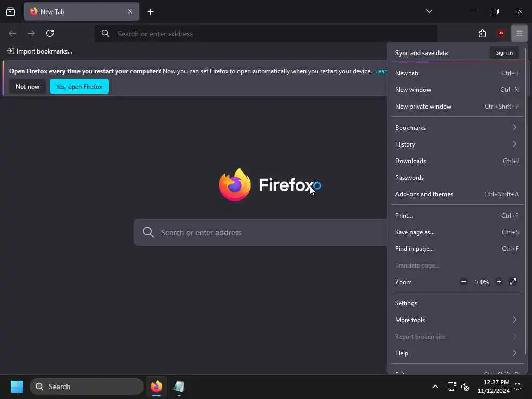Open Passwords from the menu
Viewport: 532px width, 399px height.
(457, 178)
